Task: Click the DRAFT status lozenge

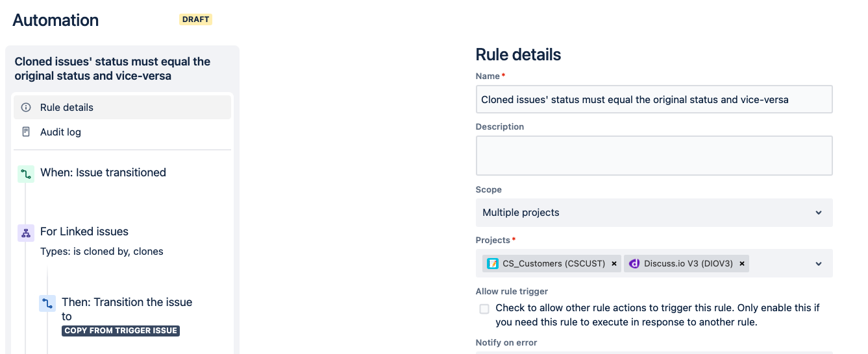Action: click(x=196, y=19)
